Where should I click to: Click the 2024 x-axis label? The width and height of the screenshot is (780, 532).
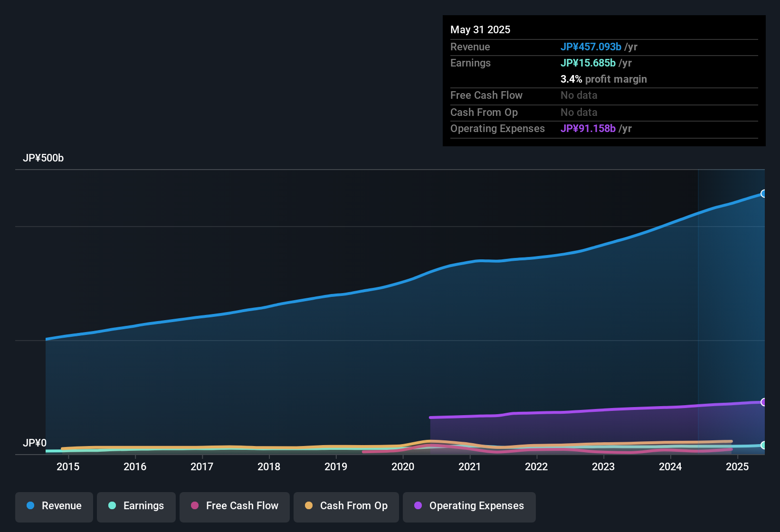tap(670, 466)
